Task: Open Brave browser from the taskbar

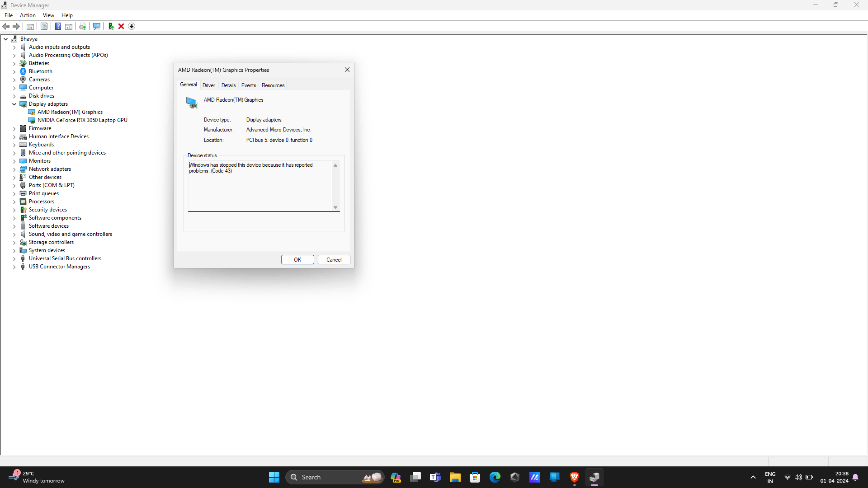Action: coord(574,477)
